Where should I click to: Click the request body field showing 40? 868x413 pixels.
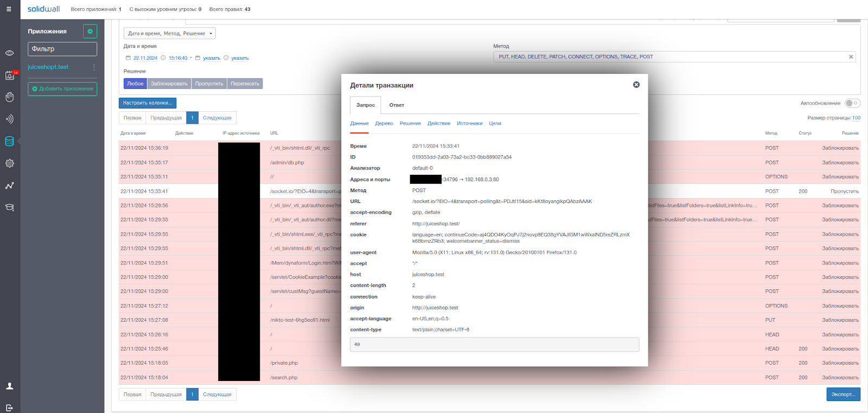[x=494, y=345]
